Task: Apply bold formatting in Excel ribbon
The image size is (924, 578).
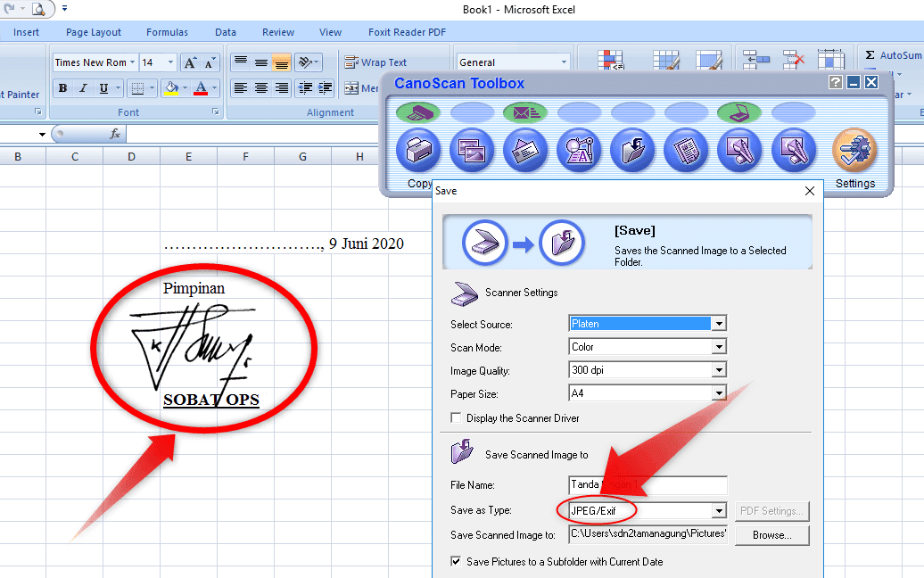Action: [62, 88]
